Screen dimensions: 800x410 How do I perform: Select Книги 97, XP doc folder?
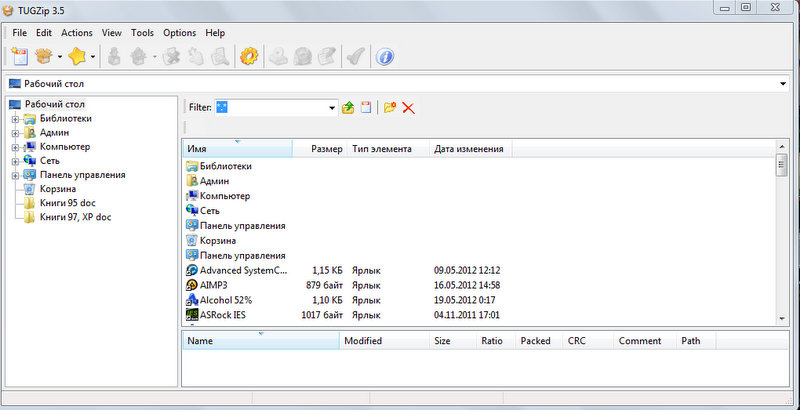coord(76,217)
